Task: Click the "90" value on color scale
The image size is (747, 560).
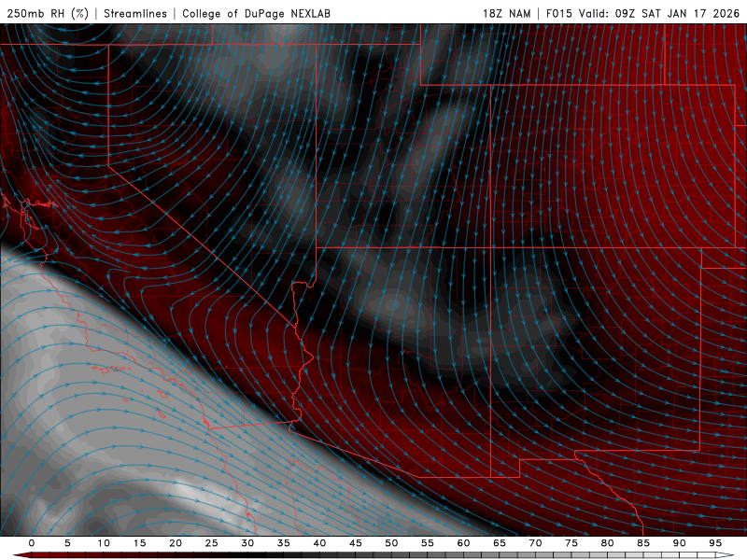Action: [x=679, y=543]
